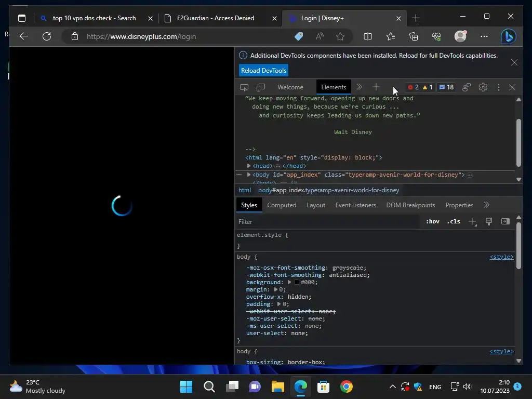The height and width of the screenshot is (399, 532).
Task: Click the #000 background color swatch
Action: 297,282
